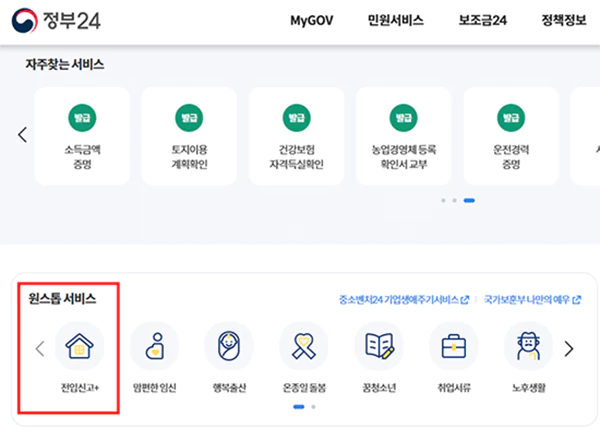Click the 꿈청소년 label
600x440 pixels.
click(x=379, y=388)
